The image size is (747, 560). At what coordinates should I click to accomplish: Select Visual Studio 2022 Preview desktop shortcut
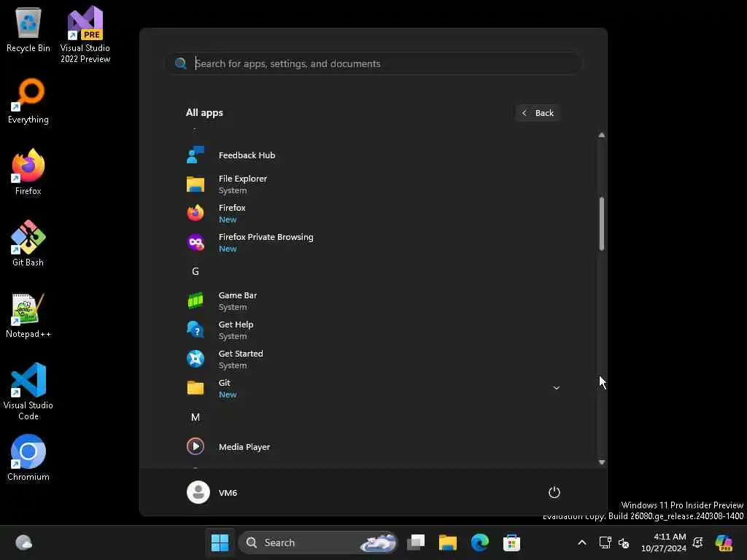[85, 34]
